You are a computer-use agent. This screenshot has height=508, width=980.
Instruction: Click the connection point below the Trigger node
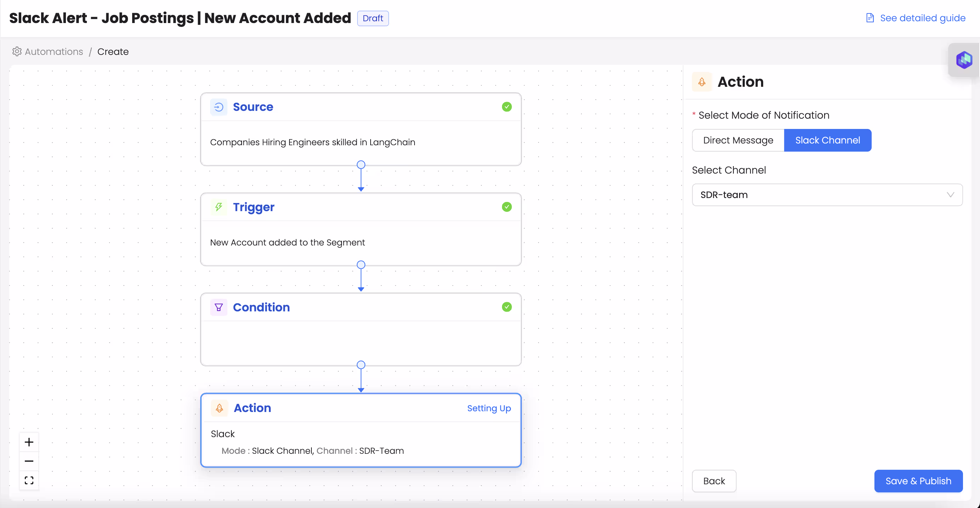coord(361,265)
